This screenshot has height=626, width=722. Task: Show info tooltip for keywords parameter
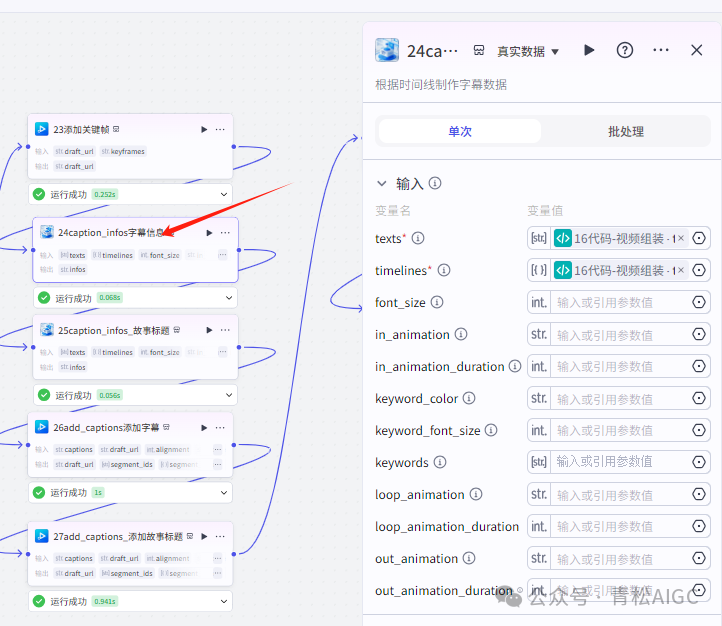click(440, 462)
